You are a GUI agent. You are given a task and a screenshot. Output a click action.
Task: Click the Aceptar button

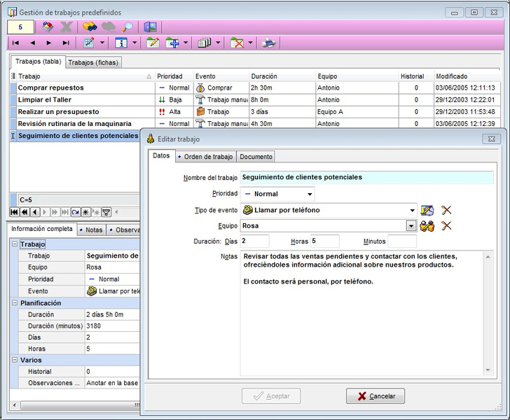coord(271,396)
